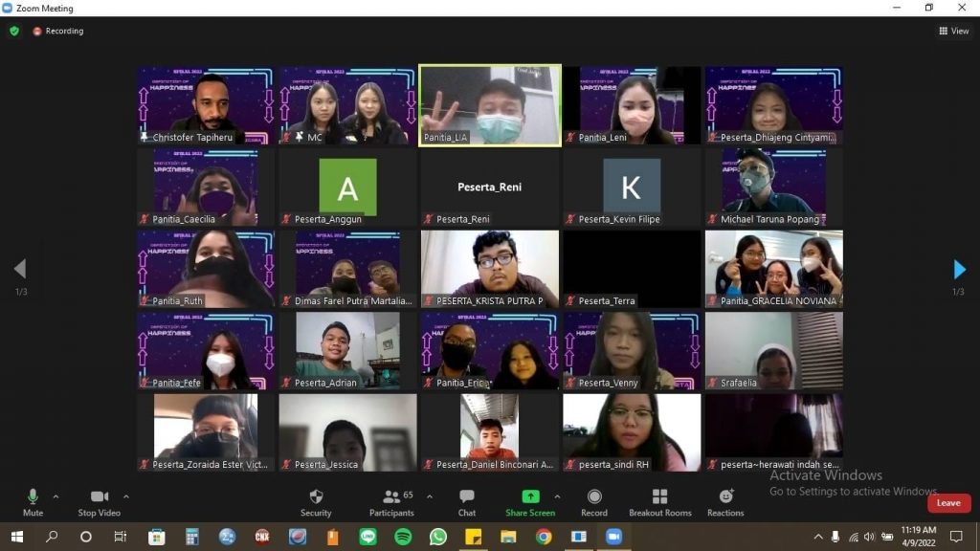Click the Zoom icon in the taskbar
The height and width of the screenshot is (551, 980).
(x=613, y=537)
